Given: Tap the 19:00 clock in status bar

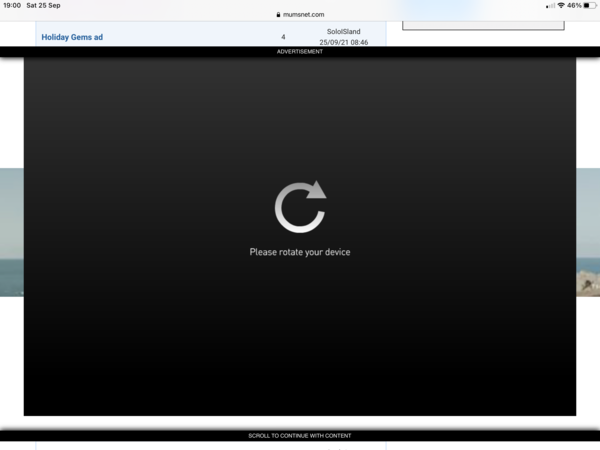Looking at the screenshot, I should pos(12,5).
